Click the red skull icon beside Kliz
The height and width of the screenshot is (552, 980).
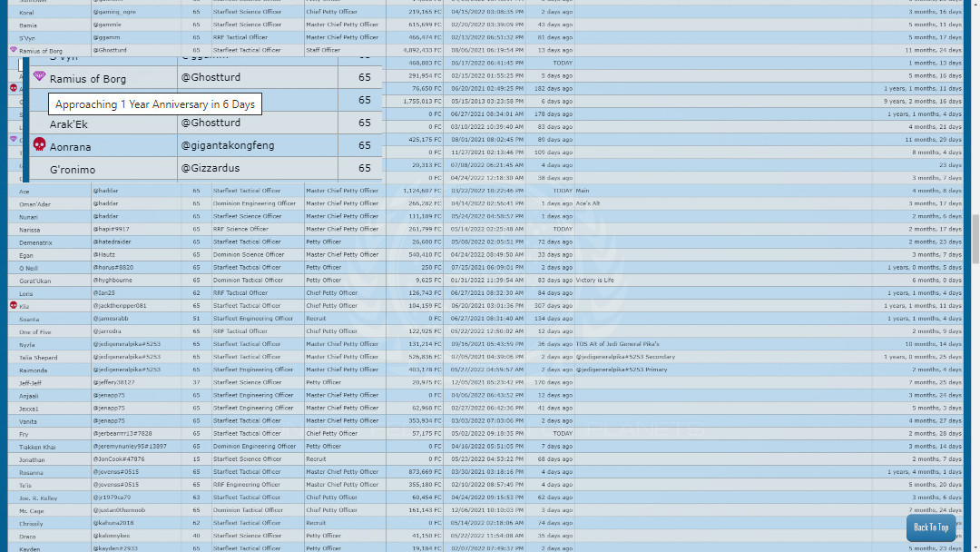pos(13,305)
